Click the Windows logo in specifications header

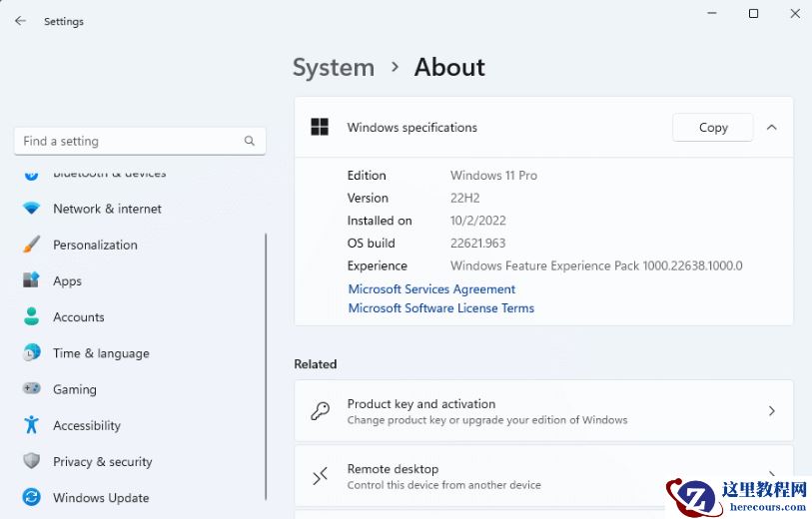coord(320,127)
